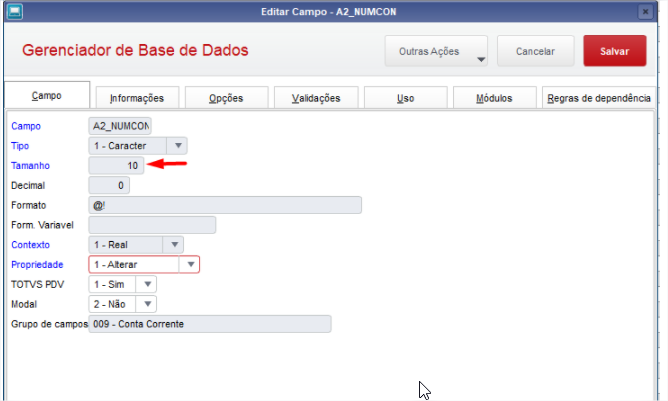This screenshot has height=401, width=668.
Task: Click the Contexto label
Action: pos(30,245)
